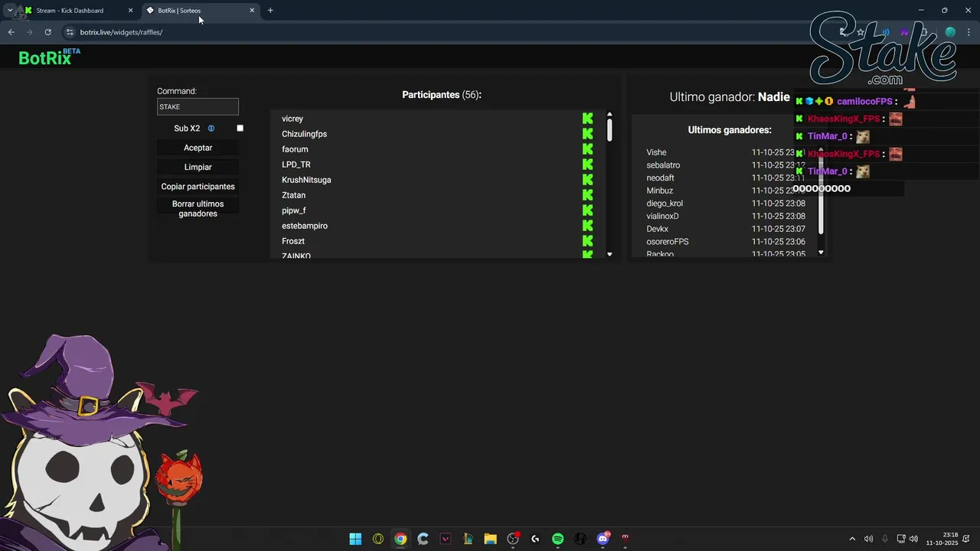Click the Command input field containing STAKE
This screenshot has width=980, height=551.
click(x=198, y=107)
